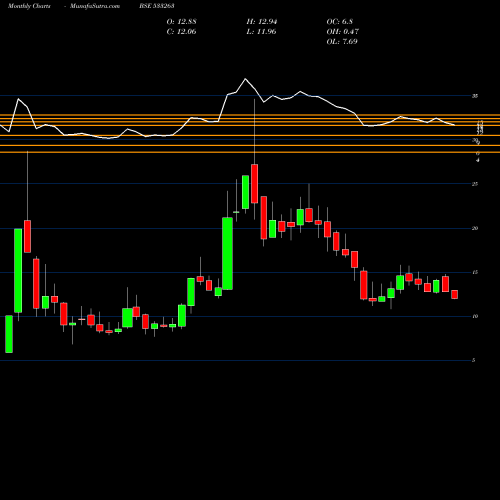
Task: Click the price axis label 15
Action: click(x=475, y=272)
